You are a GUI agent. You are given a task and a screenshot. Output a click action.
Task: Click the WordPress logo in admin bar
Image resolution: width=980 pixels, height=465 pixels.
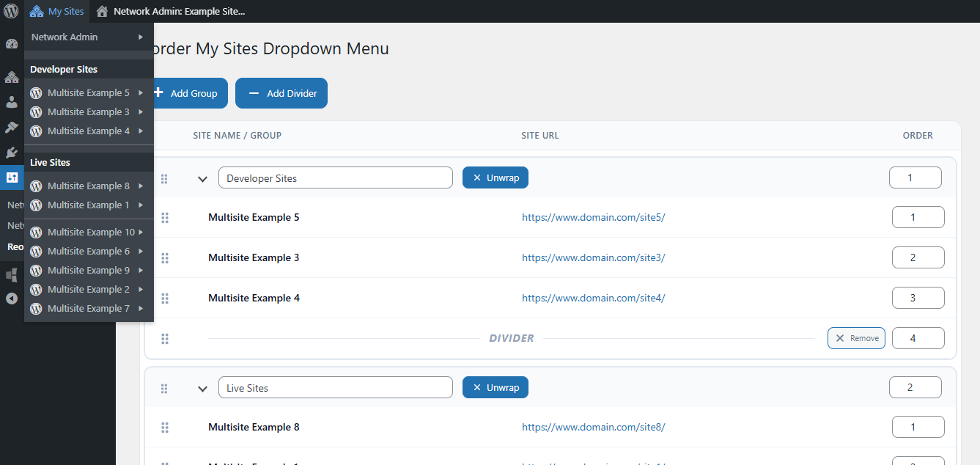11,11
